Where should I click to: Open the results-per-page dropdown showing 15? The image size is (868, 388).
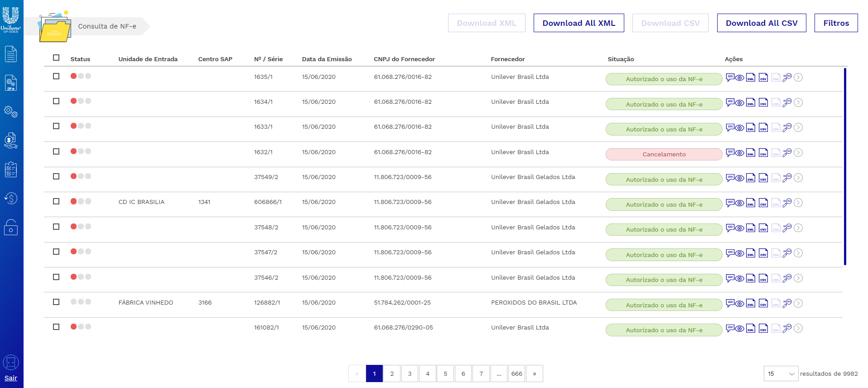click(x=781, y=373)
